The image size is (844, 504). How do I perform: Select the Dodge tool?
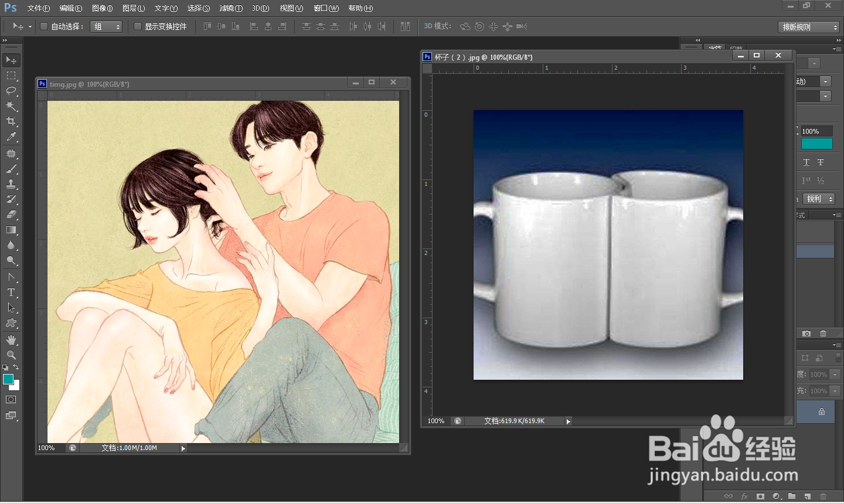pyautogui.click(x=11, y=260)
